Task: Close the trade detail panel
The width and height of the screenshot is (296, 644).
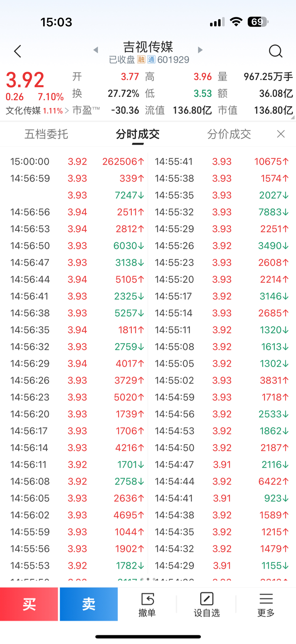Action: click(281, 134)
